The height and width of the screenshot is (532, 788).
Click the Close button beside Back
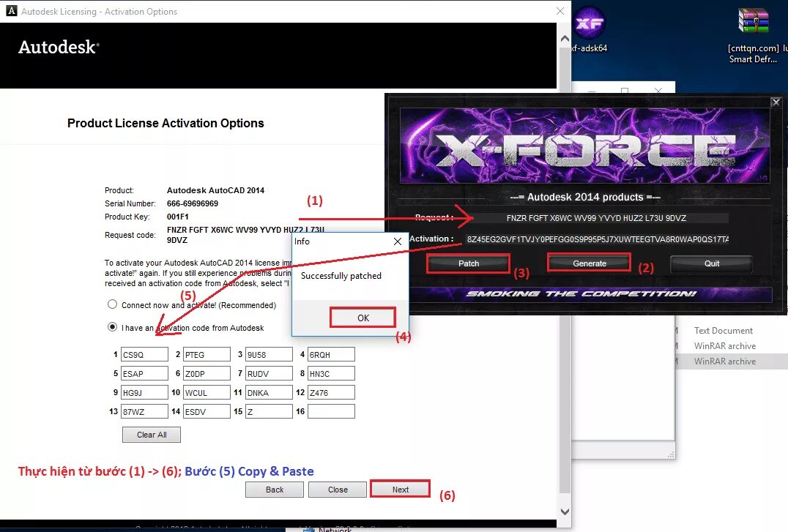(338, 490)
